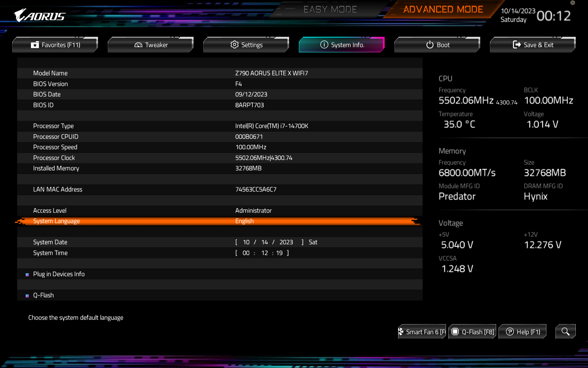Click the Hynix DRAM MFG ID

pyautogui.click(x=535, y=196)
